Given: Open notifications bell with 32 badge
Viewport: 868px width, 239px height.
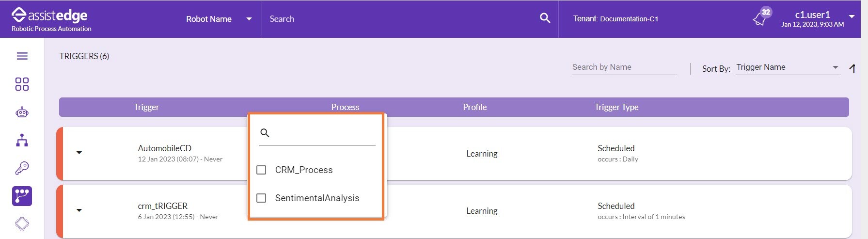Looking at the screenshot, I should coord(760,19).
